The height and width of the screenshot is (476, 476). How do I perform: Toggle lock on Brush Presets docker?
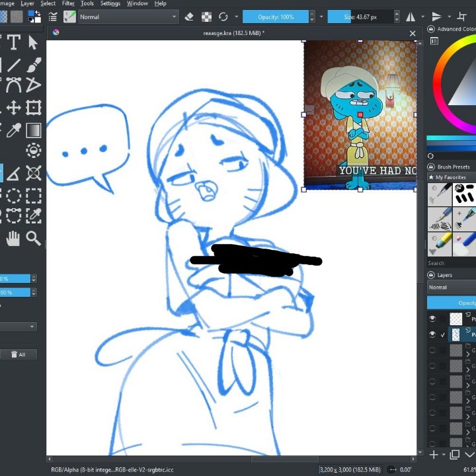[x=431, y=167]
